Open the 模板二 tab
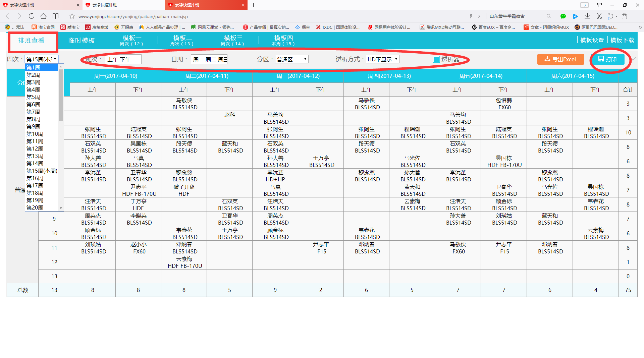The image size is (644, 358). 182,41
